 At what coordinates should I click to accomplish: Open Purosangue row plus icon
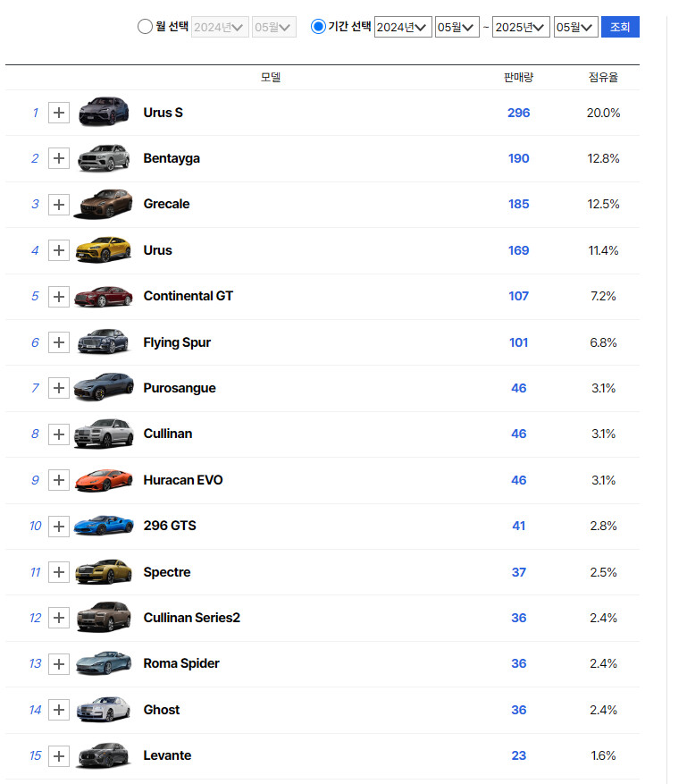(59, 388)
